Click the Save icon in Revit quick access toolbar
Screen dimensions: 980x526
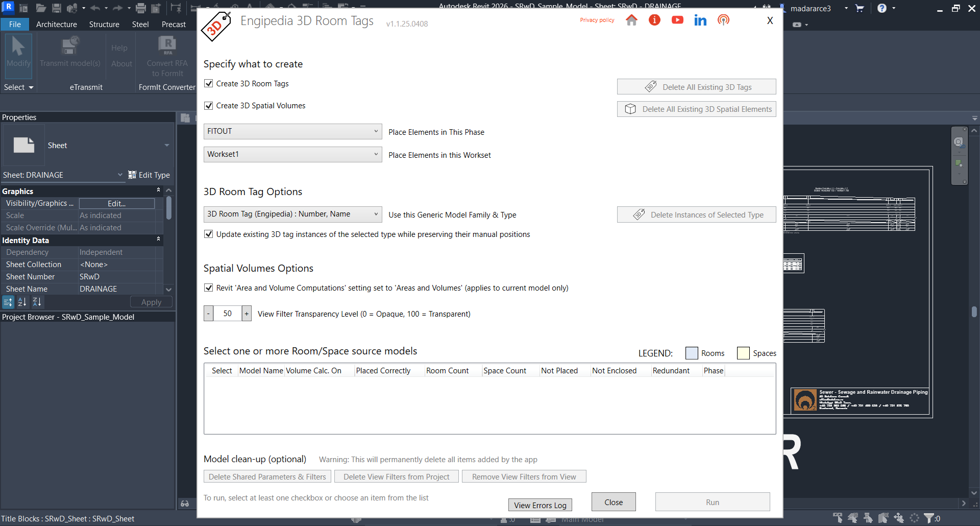pos(57,8)
